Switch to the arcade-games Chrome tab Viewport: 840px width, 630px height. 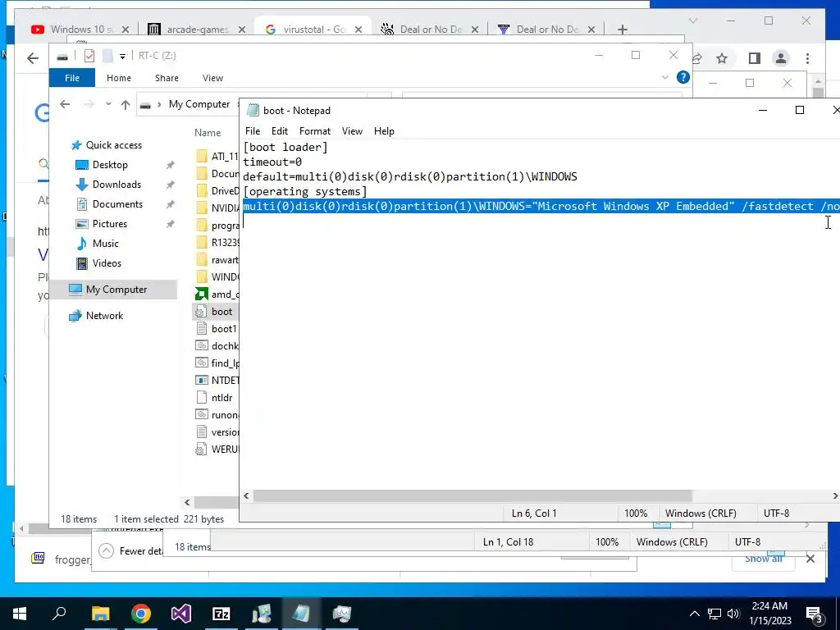(x=196, y=30)
